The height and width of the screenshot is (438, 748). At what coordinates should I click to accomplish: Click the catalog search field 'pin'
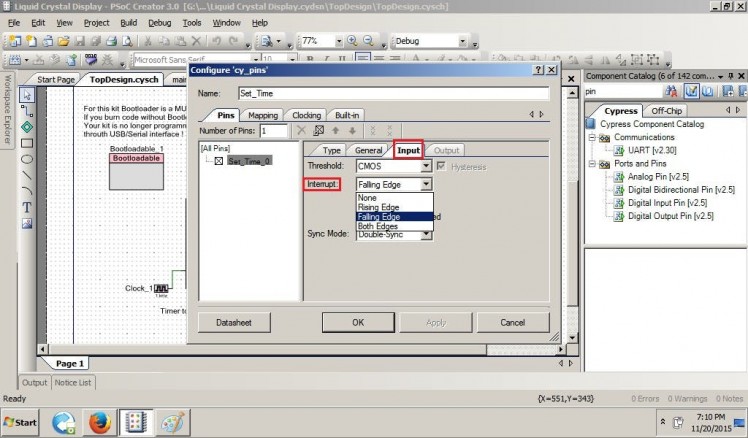[623, 91]
